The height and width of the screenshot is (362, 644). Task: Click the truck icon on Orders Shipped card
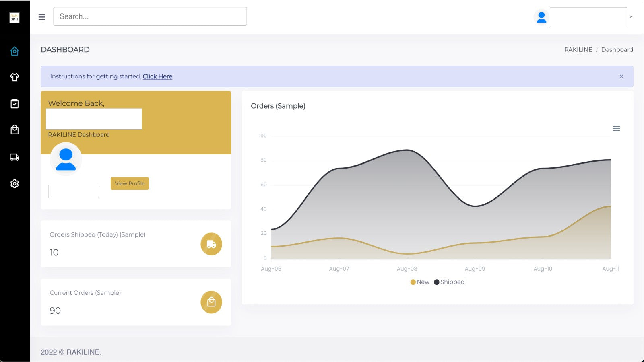[x=211, y=244]
